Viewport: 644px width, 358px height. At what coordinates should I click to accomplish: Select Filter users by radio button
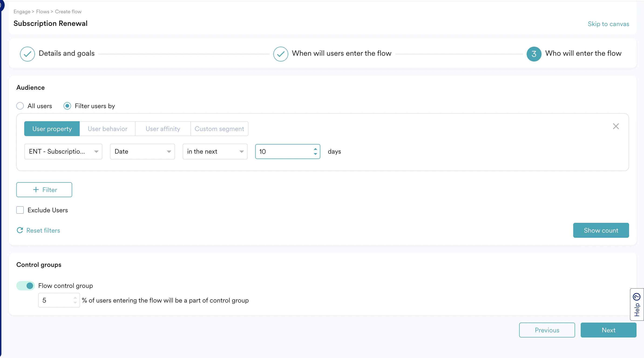pyautogui.click(x=67, y=106)
